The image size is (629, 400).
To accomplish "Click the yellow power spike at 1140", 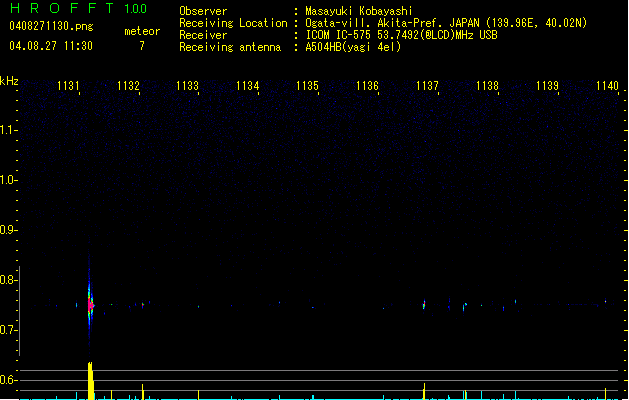I will pyautogui.click(x=605, y=394).
